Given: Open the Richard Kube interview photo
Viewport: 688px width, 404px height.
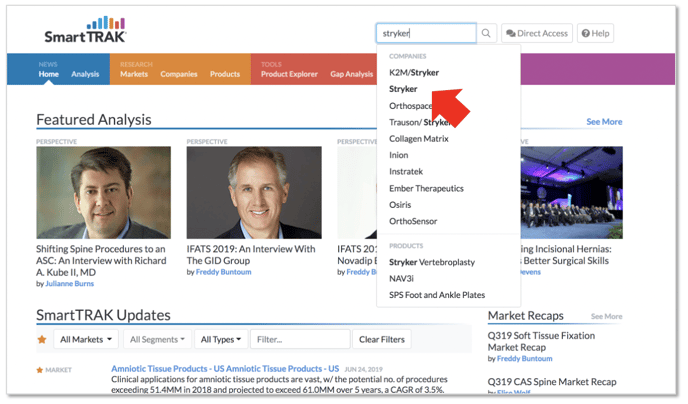Looking at the screenshot, I should pos(104,193).
